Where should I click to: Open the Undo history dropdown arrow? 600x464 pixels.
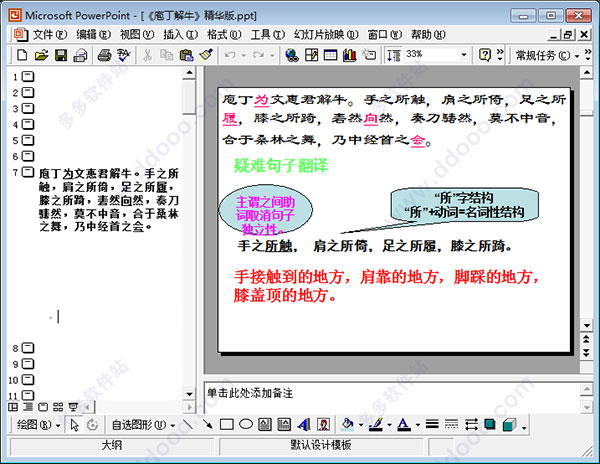coord(244,55)
